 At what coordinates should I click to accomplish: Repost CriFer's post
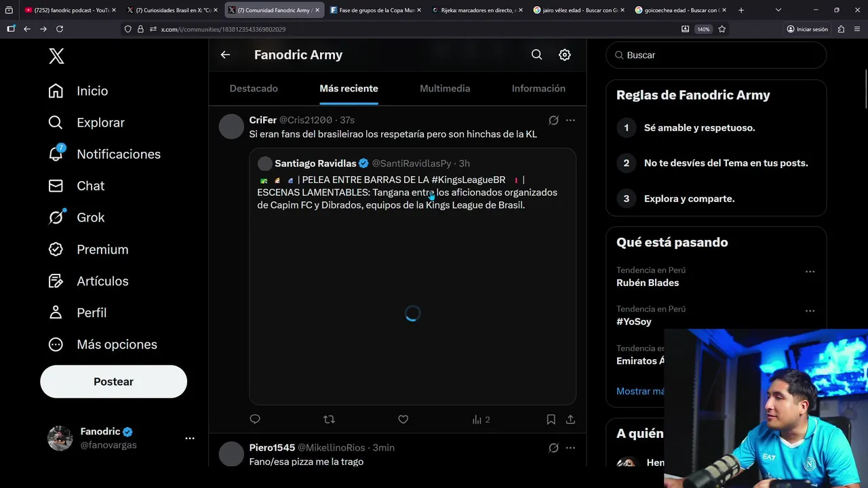click(x=329, y=420)
